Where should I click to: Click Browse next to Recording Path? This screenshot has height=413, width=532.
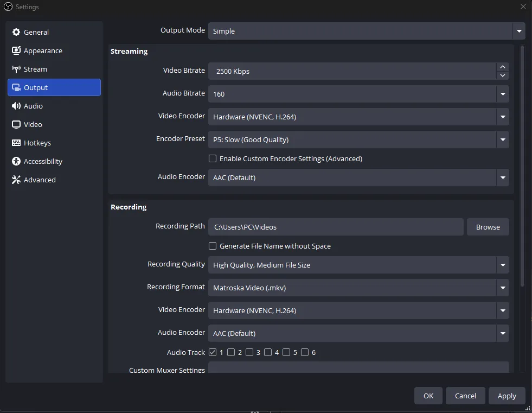click(x=488, y=227)
